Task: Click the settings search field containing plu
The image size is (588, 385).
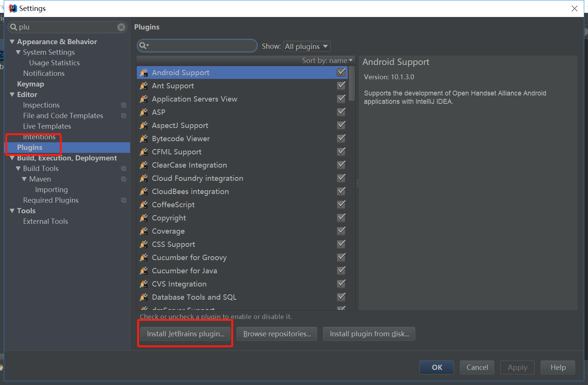Action: point(67,27)
